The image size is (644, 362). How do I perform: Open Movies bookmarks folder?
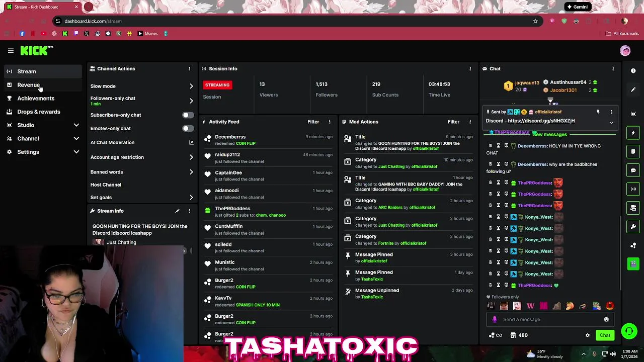[147, 34]
